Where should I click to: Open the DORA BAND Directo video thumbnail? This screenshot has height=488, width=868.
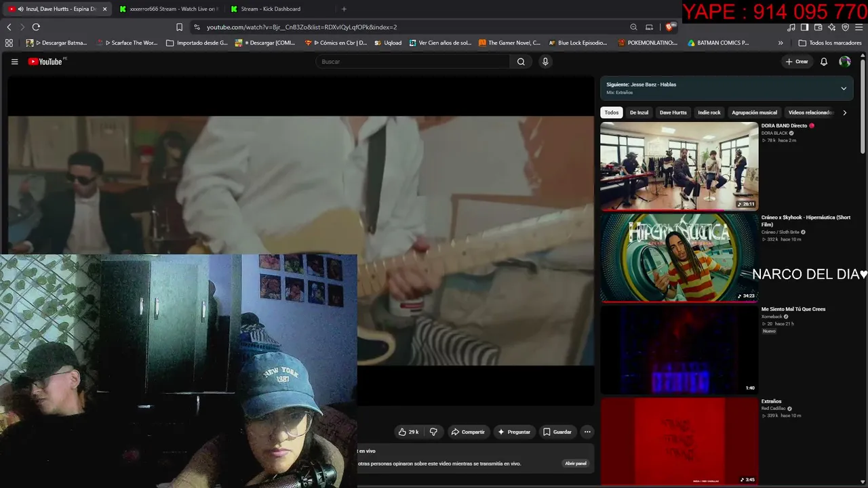click(x=679, y=166)
